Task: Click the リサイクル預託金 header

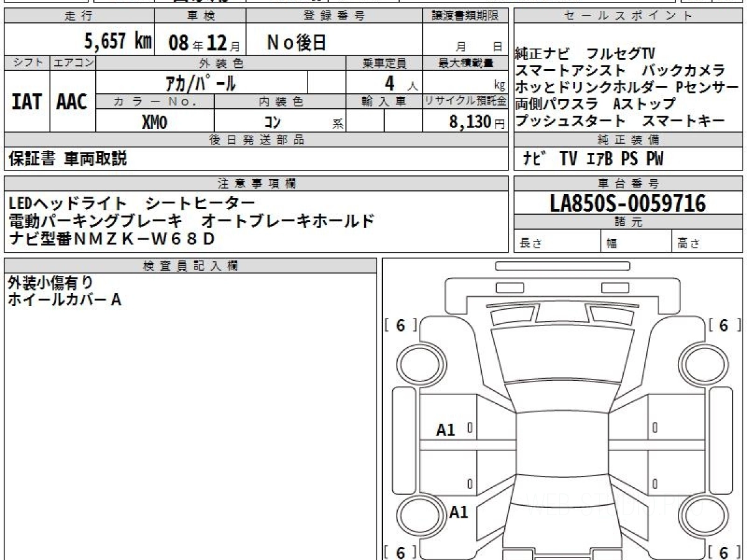Action: [466, 101]
